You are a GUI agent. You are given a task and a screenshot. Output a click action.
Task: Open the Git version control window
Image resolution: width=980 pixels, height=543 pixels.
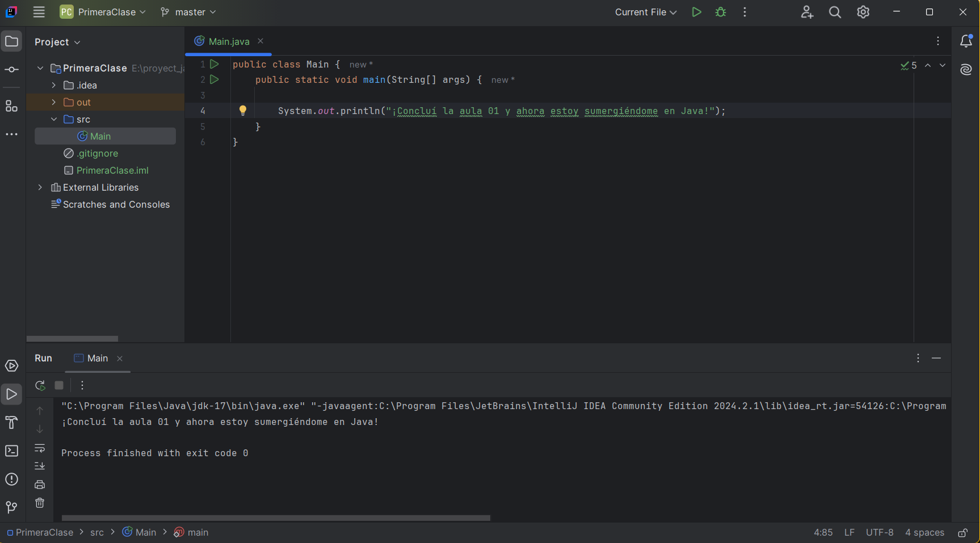pyautogui.click(x=11, y=507)
